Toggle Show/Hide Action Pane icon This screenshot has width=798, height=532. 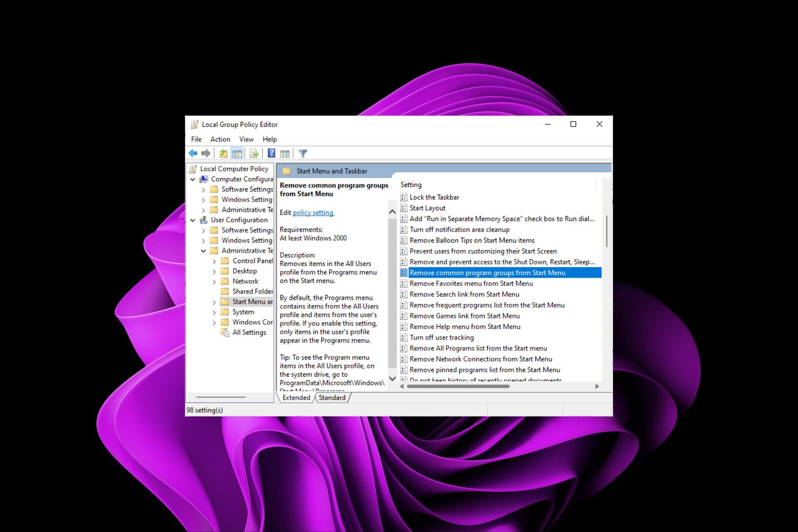[x=285, y=153]
